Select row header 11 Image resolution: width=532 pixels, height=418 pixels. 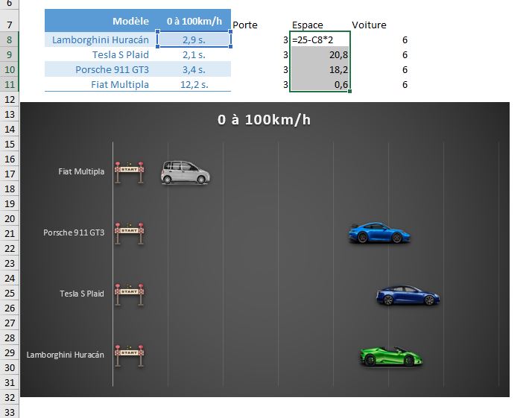click(10, 84)
